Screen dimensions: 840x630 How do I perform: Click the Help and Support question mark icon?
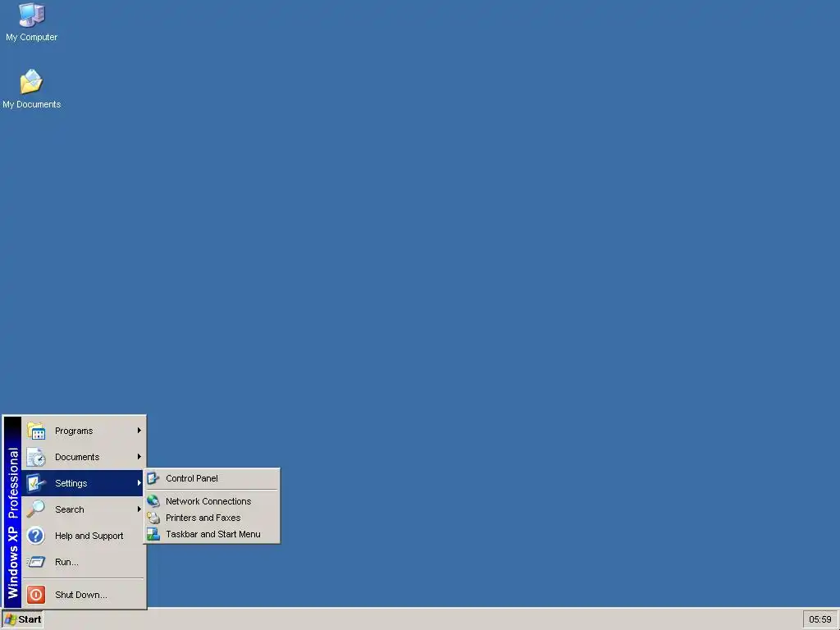(36, 536)
